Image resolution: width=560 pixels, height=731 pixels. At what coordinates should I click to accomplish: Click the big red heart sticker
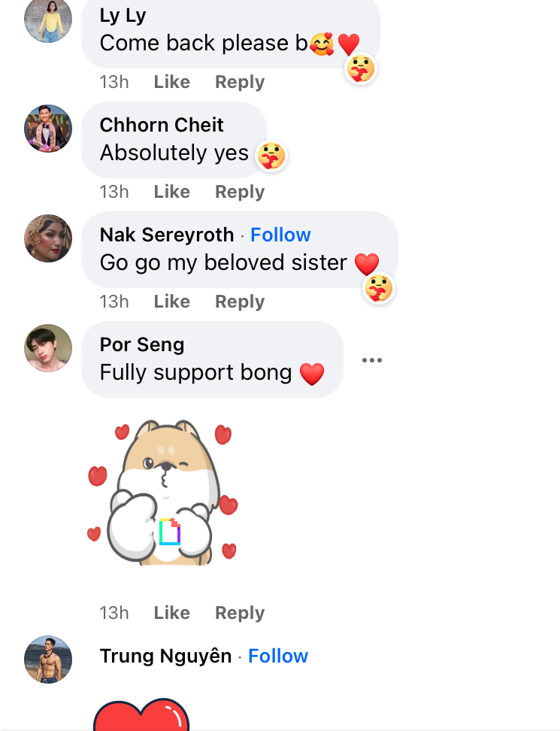141,717
